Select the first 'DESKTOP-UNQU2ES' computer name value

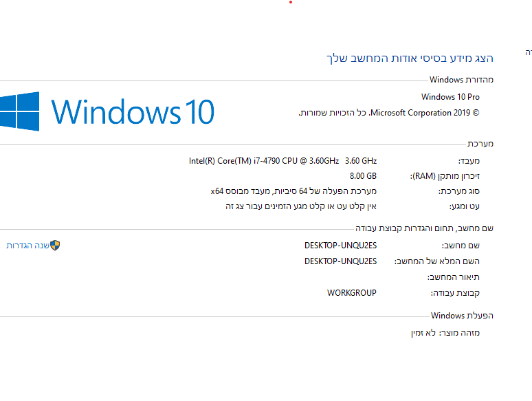(x=340, y=246)
